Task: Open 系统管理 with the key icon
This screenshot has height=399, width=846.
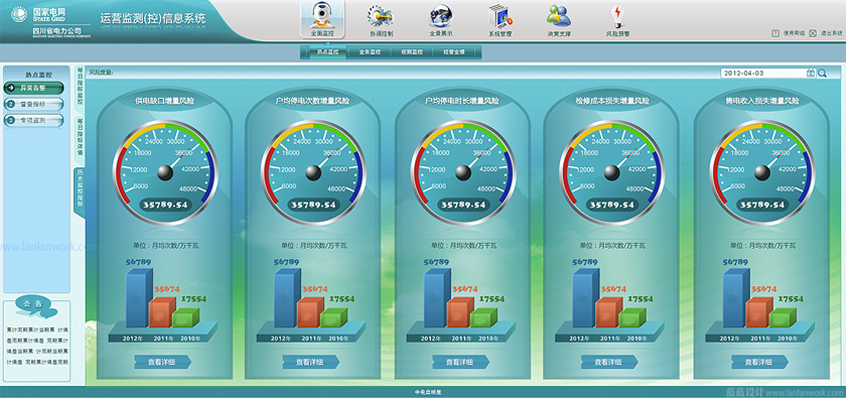Action: click(x=500, y=19)
